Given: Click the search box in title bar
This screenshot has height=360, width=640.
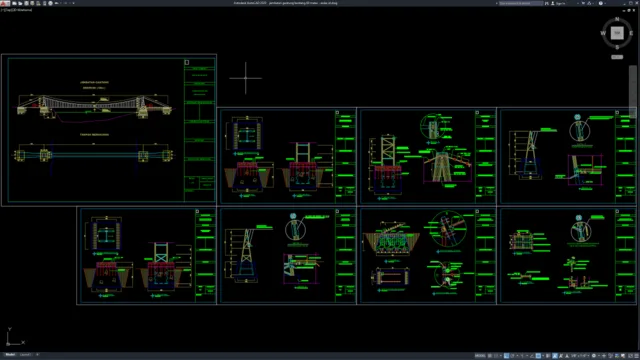Looking at the screenshot, I should coord(521,3).
